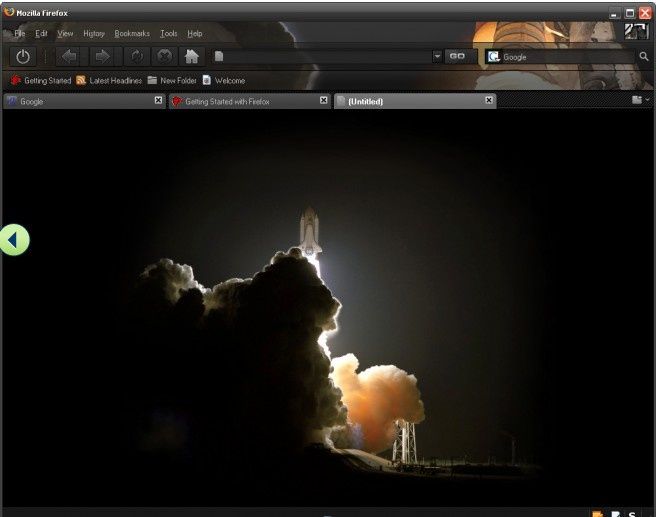This screenshot has height=517, width=656.
Task: Stop loading with the X toolbar icon
Action: click(x=164, y=56)
